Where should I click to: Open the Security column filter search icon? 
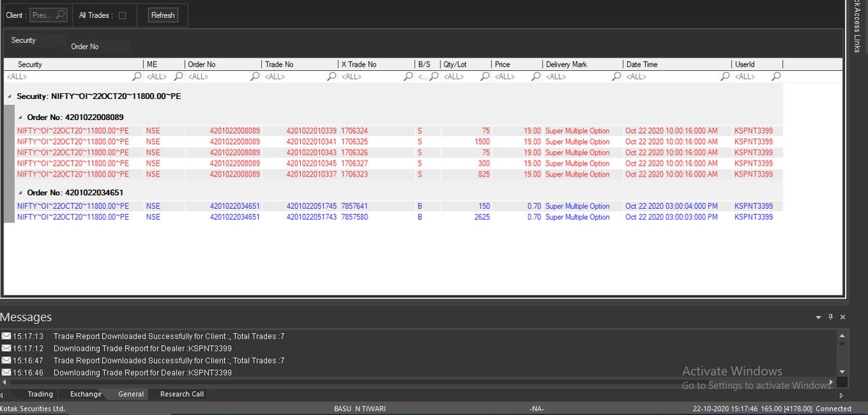137,77
